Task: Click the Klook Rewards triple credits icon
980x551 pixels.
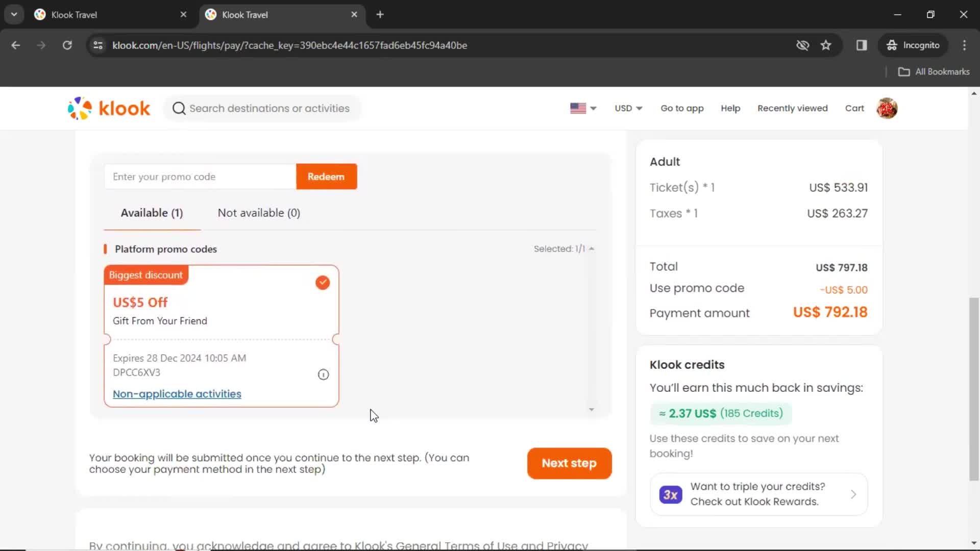Action: pos(670,494)
